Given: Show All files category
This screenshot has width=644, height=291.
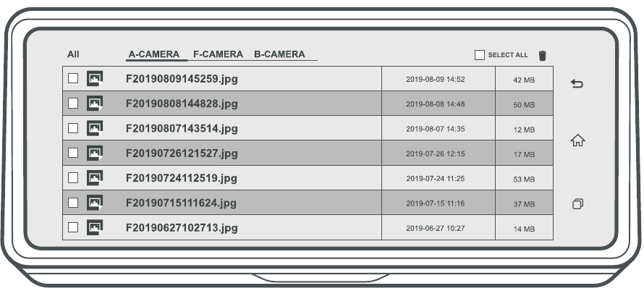Looking at the screenshot, I should pos(73,54).
